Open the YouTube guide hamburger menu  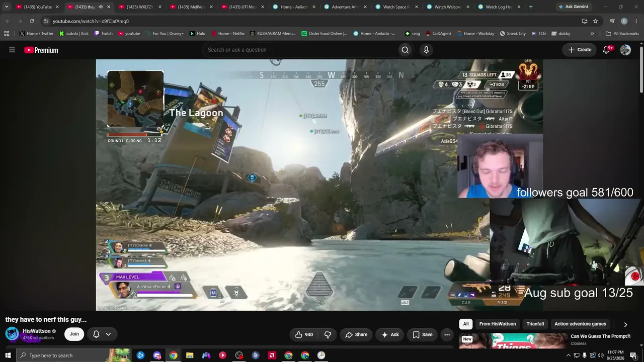click(12, 50)
